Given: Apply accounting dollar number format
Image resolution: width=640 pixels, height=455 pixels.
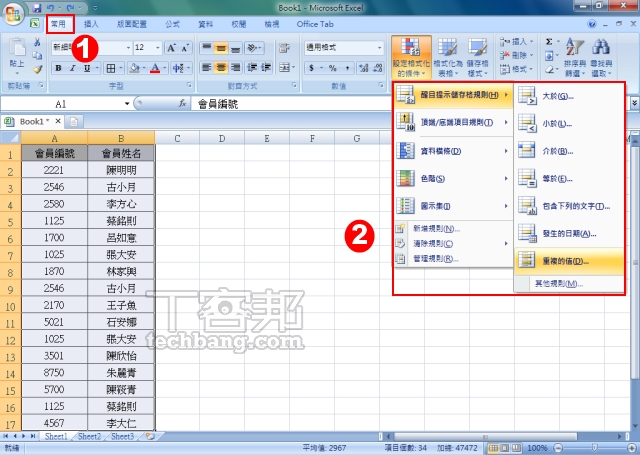Looking at the screenshot, I should 311,68.
